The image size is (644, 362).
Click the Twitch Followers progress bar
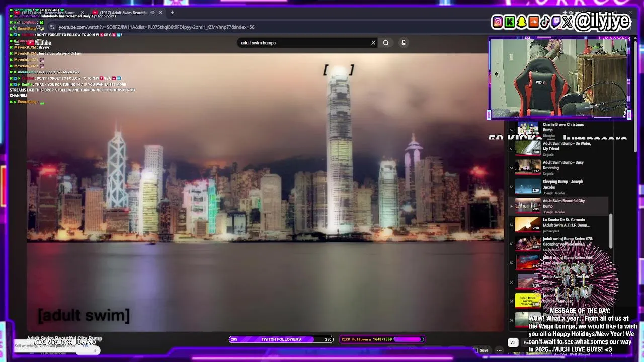pyautogui.click(x=281, y=339)
